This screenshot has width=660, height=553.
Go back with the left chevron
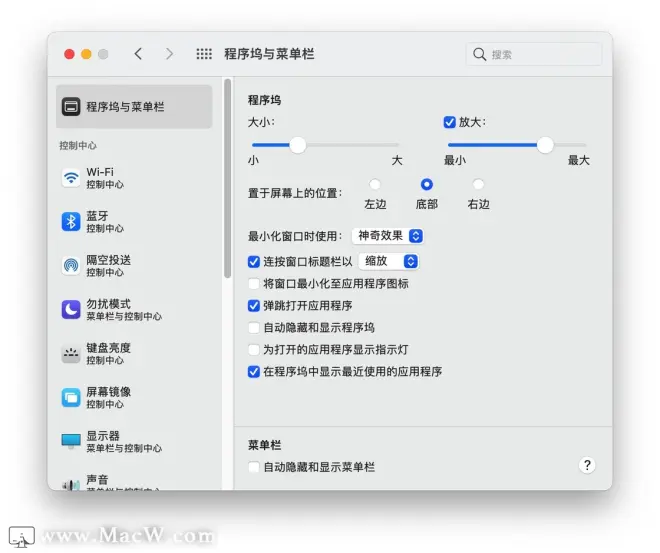pos(138,54)
